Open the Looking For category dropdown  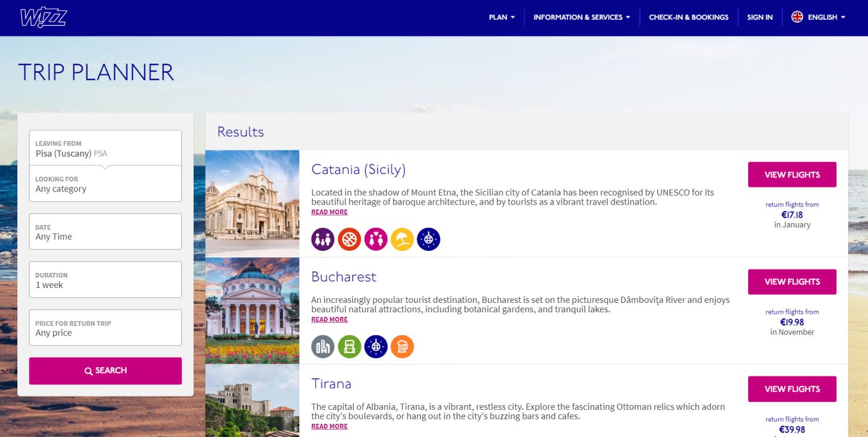pyautogui.click(x=105, y=184)
